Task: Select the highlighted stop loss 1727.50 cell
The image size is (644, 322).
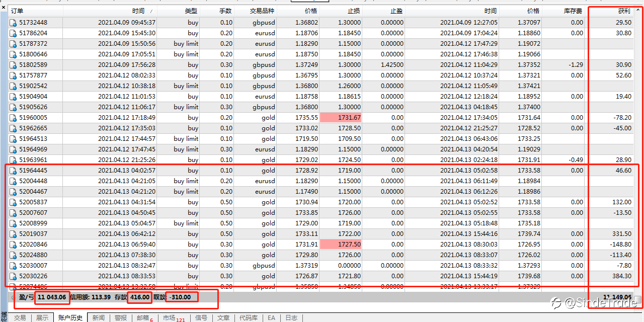Action: 341,245
